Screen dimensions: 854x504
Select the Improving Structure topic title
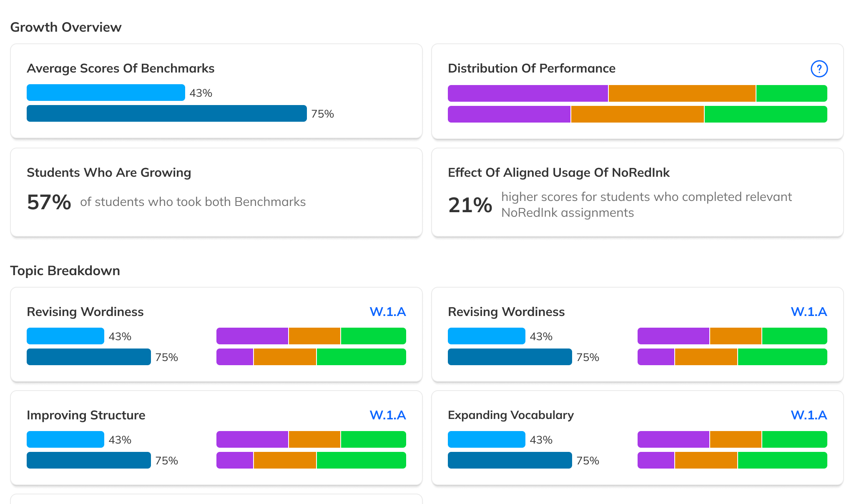[86, 415]
